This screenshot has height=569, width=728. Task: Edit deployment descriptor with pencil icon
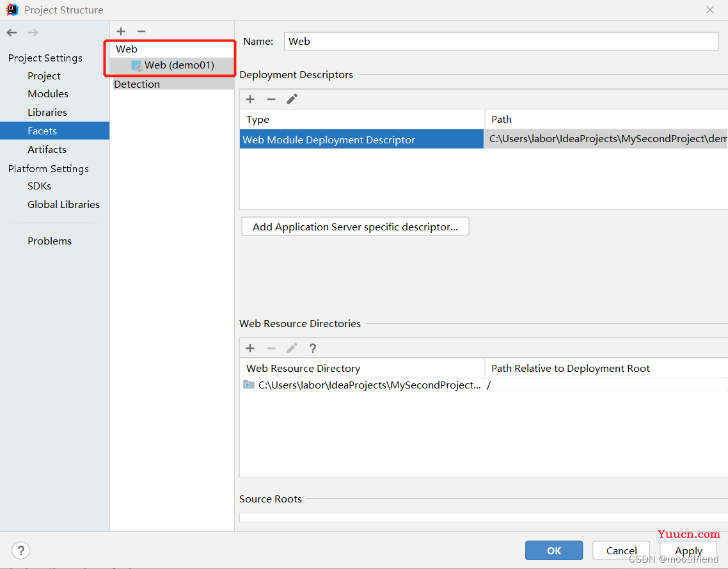(292, 99)
